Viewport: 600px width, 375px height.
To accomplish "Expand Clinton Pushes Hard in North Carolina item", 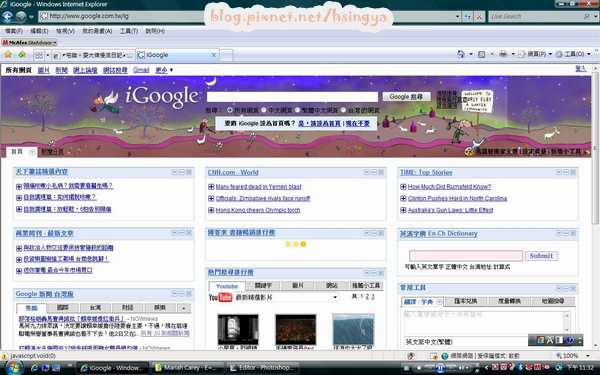I will click(x=403, y=199).
